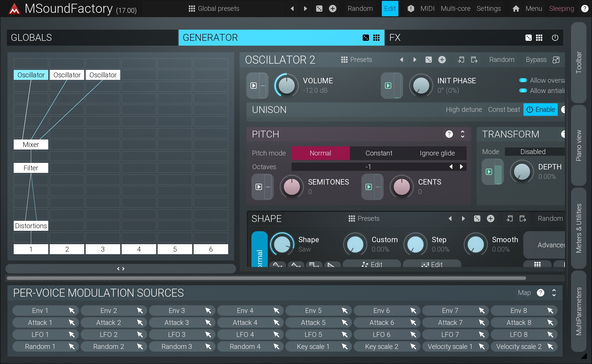The width and height of the screenshot is (592, 364).
Task: Click the Oscillator 2 paste icon
Action: coord(474,60)
